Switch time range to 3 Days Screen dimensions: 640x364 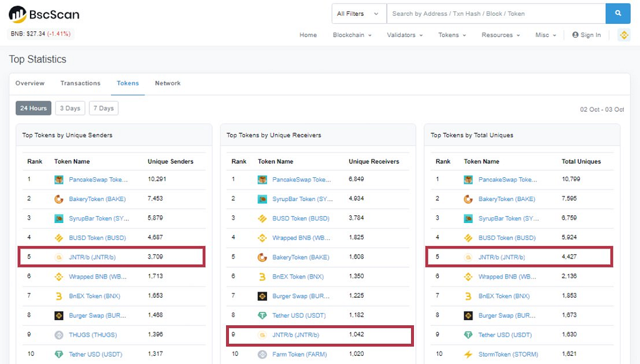(x=70, y=108)
